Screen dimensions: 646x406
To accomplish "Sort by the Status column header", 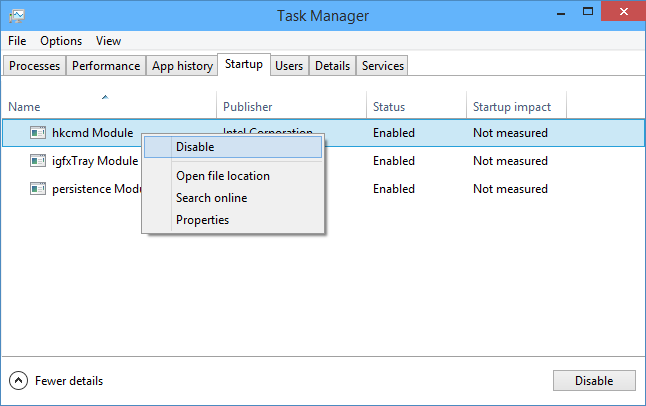I will click(x=416, y=105).
